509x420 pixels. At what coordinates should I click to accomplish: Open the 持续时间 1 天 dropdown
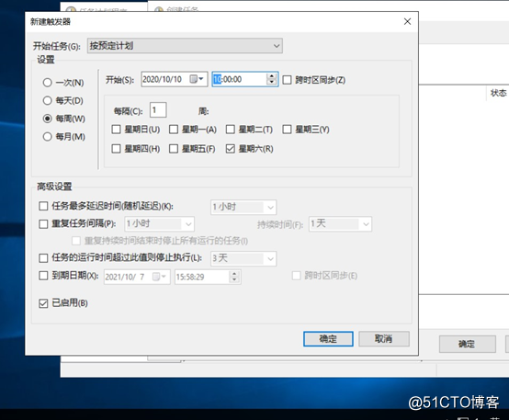tap(340, 224)
